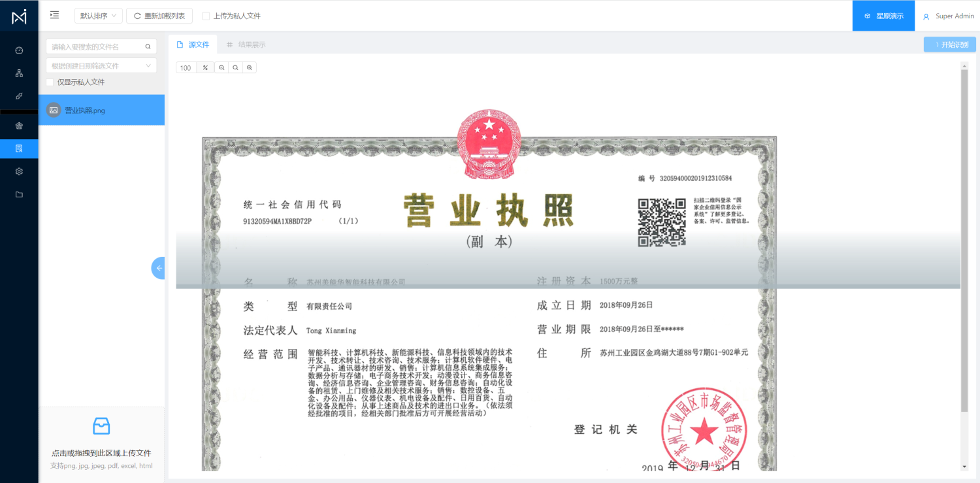980x483 pixels.
Task: Zoom in the document preview
Action: coord(249,68)
